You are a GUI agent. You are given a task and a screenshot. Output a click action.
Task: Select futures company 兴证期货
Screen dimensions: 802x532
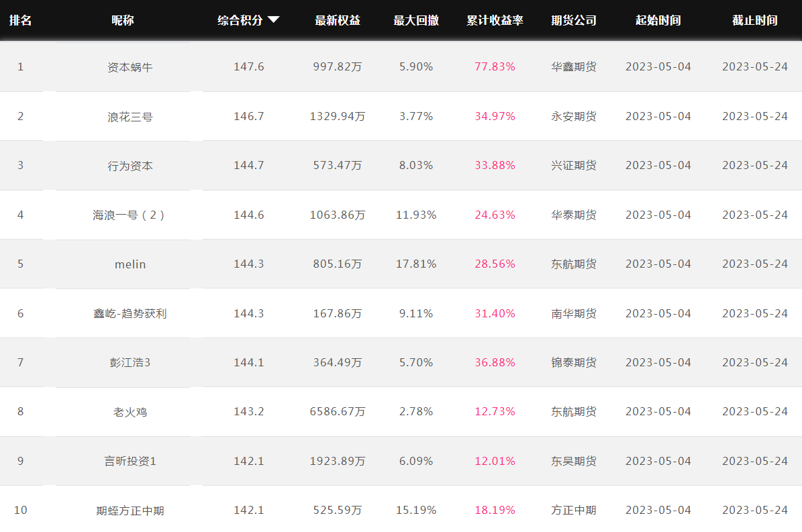tap(574, 165)
